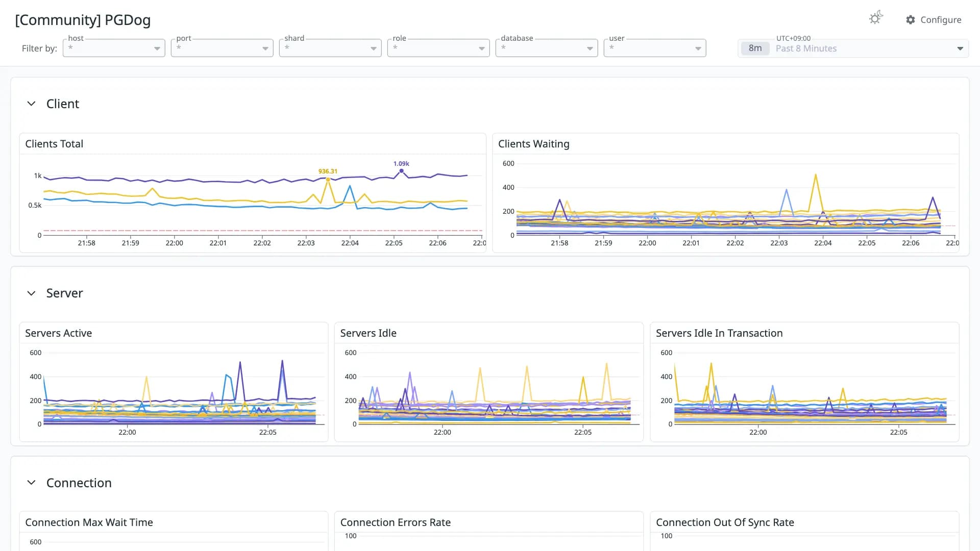The image size is (980, 551).
Task: Click the Servers Idle widget title
Action: (x=368, y=333)
